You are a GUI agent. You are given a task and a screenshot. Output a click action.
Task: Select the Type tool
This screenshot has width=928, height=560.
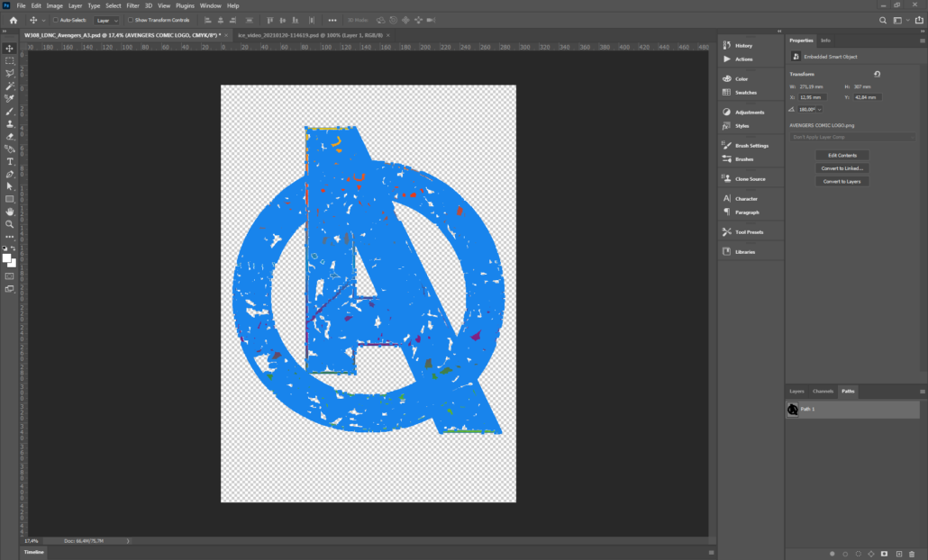(x=10, y=161)
